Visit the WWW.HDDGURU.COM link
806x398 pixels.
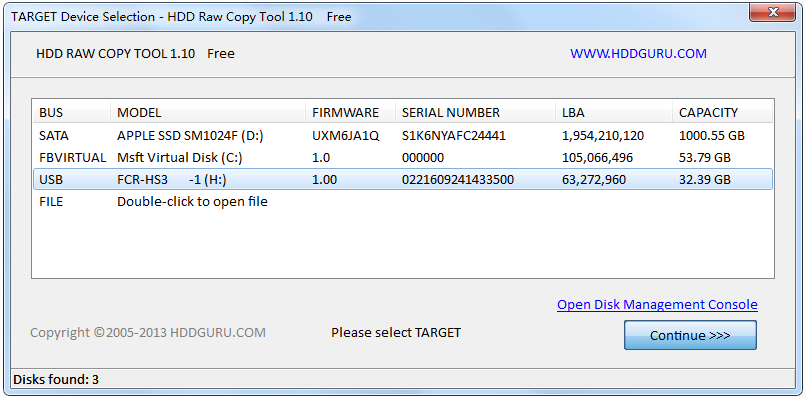point(638,53)
